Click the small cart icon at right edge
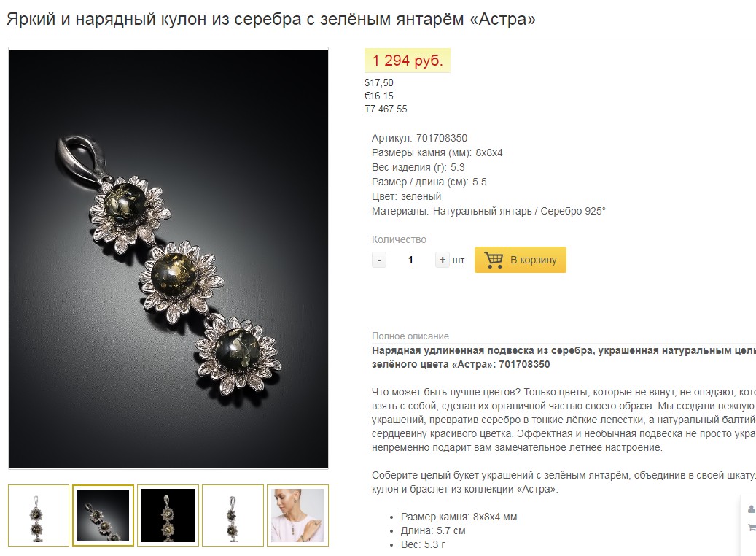Screen dimensions: 756x556 pos(751,528)
